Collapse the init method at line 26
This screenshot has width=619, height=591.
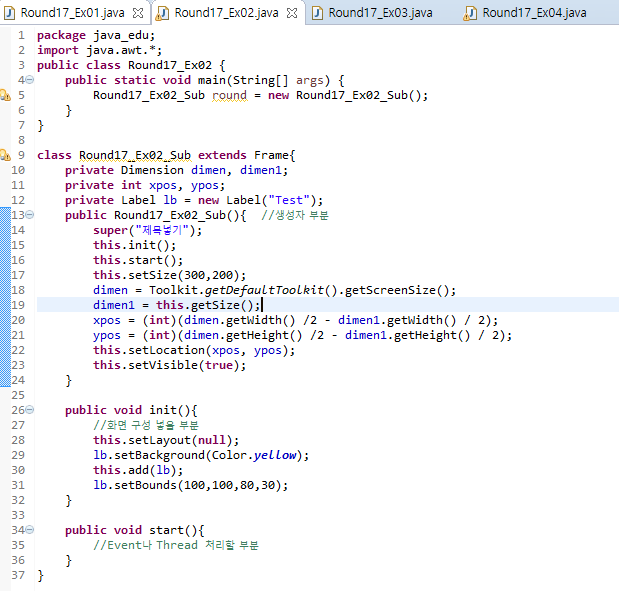click(30, 410)
